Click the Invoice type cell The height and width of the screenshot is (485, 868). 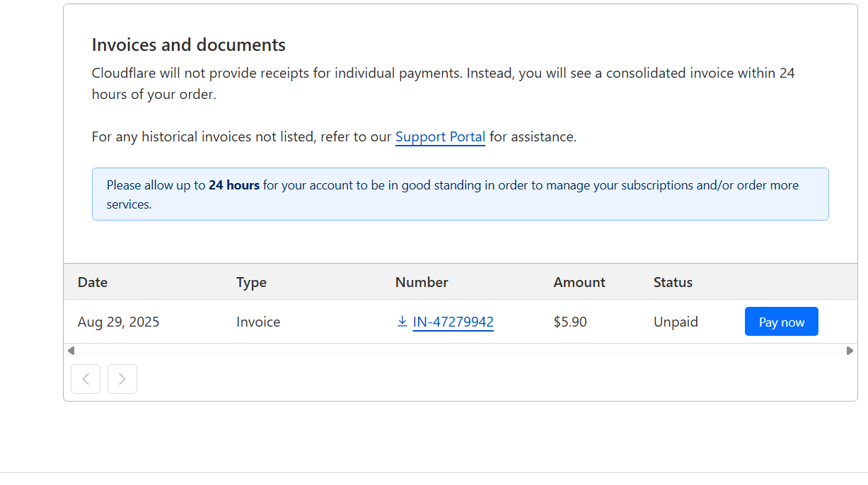(258, 322)
